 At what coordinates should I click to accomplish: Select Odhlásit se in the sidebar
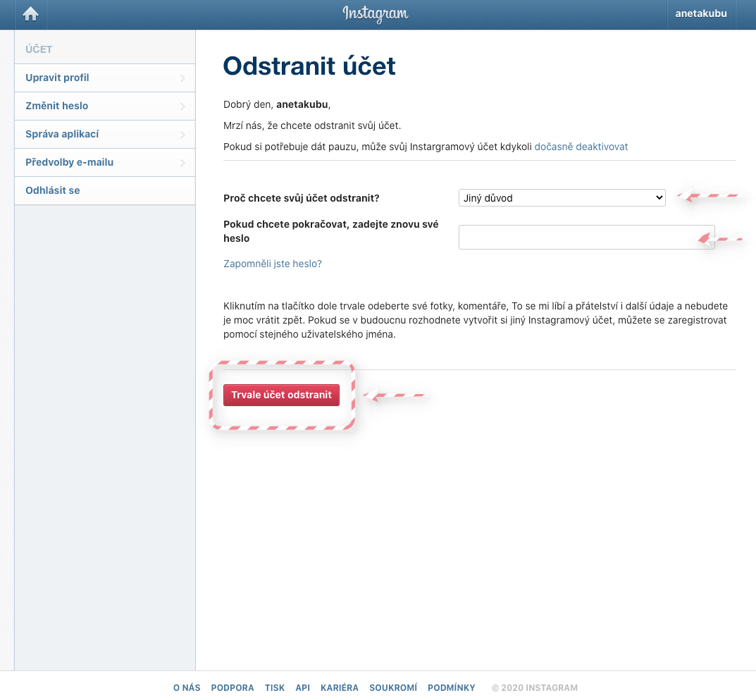(x=104, y=190)
